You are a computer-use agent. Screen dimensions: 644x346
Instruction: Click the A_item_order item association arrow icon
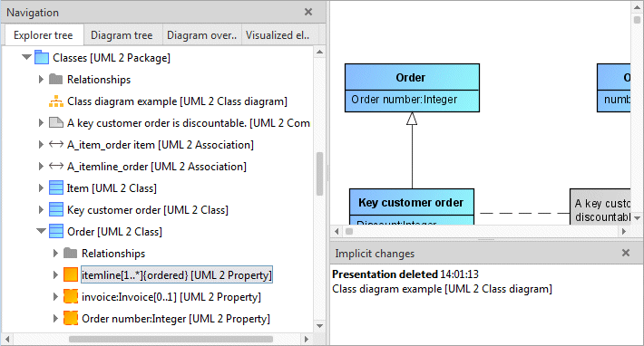click(56, 144)
